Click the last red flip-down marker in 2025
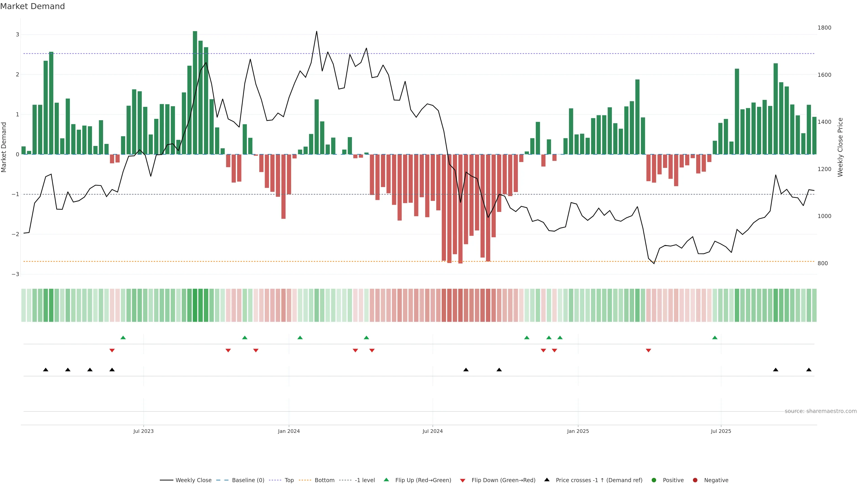The image size is (868, 488). click(x=648, y=351)
